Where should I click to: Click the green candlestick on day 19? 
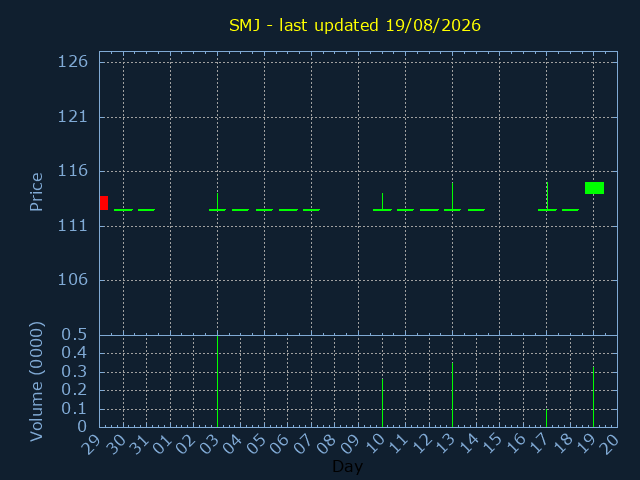point(594,188)
